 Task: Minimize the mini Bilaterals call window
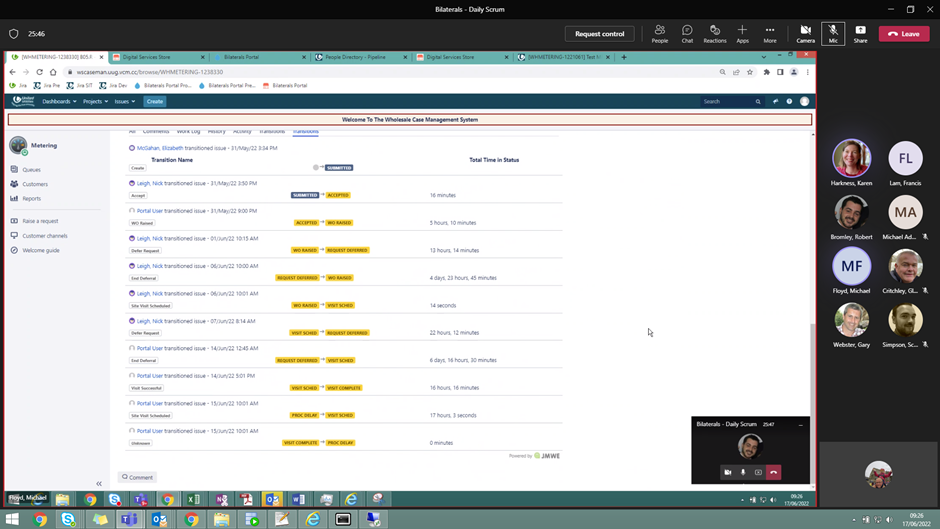[800, 425]
